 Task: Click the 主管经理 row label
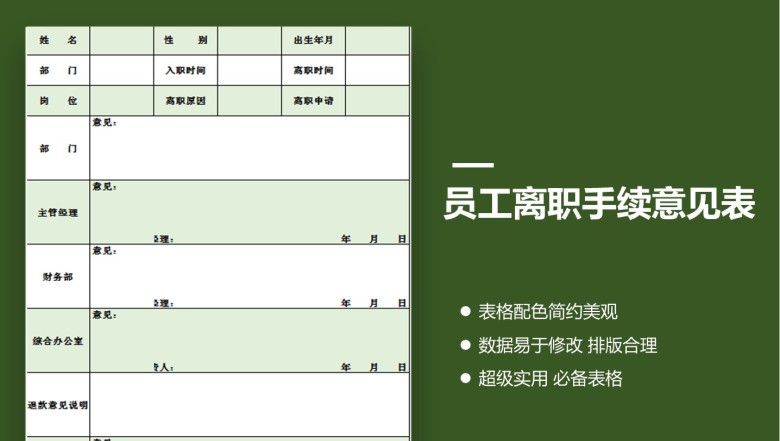[58, 212]
